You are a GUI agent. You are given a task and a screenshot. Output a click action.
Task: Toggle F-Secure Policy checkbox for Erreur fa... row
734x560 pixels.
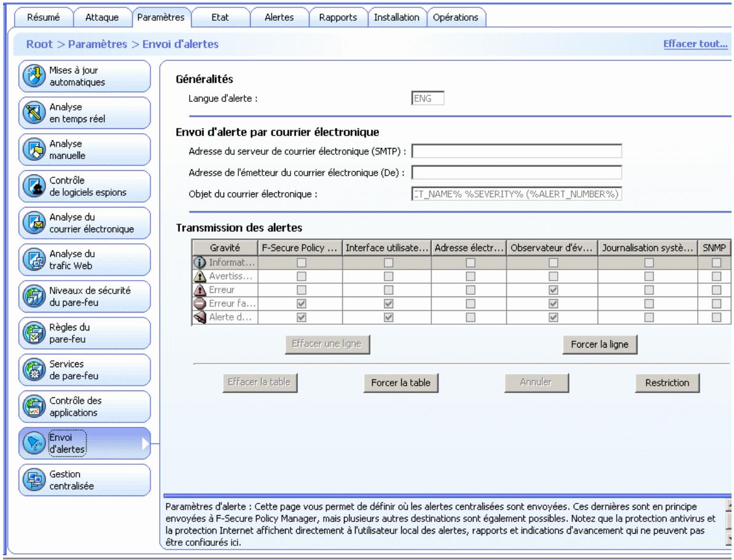pyautogui.click(x=302, y=303)
